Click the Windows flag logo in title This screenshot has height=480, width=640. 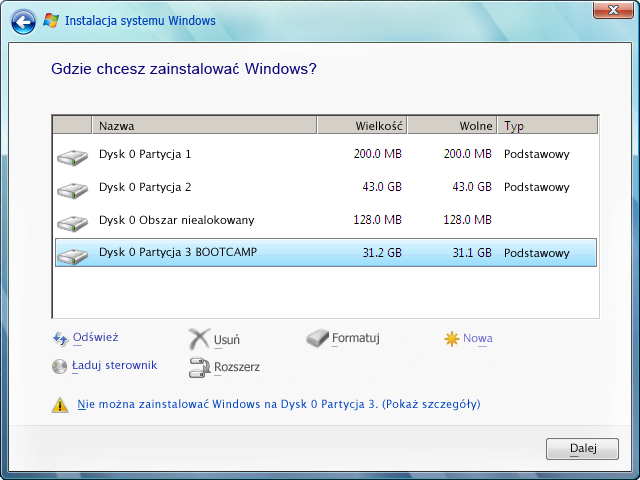pyautogui.click(x=51, y=20)
